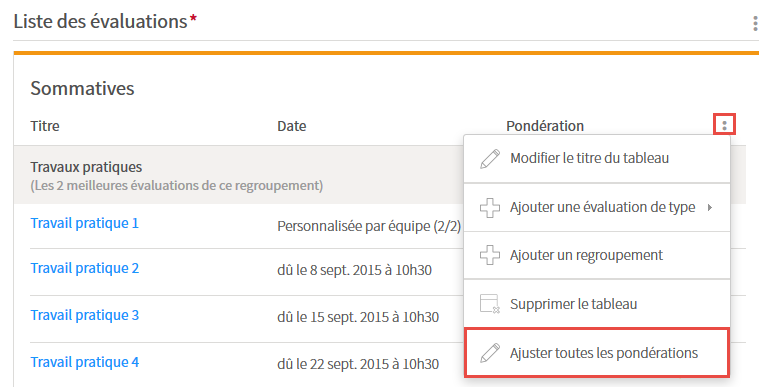Open the Travail pratique 1 link
This screenshot has height=387, width=759.
tap(85, 223)
